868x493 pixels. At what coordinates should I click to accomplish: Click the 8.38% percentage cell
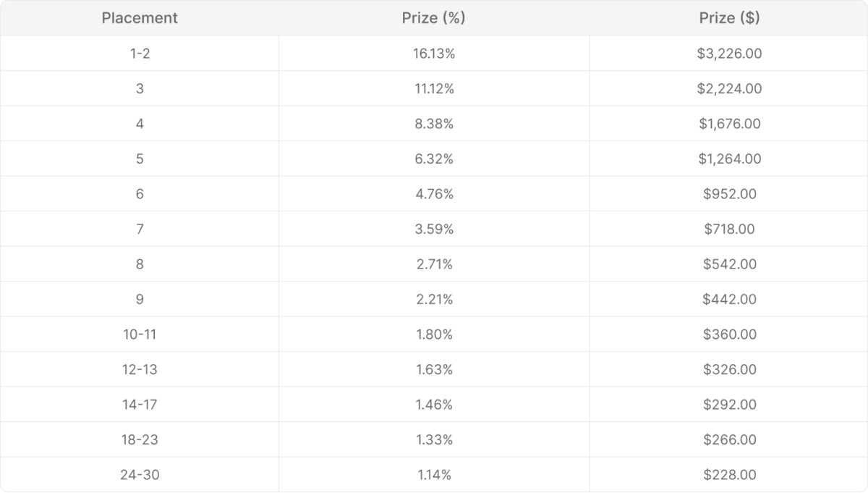(434, 124)
